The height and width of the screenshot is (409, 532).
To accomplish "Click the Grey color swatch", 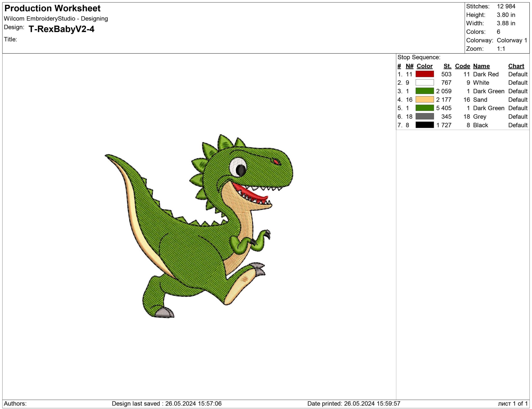I will (424, 116).
